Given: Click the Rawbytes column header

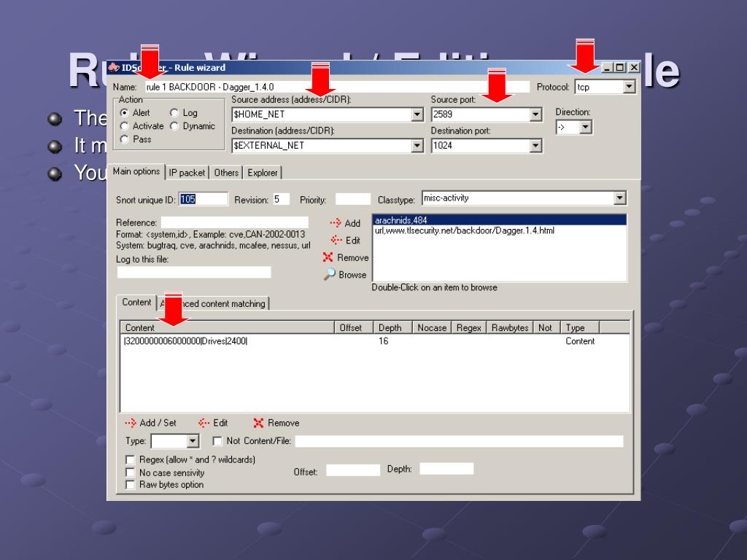Looking at the screenshot, I should pyautogui.click(x=510, y=327).
